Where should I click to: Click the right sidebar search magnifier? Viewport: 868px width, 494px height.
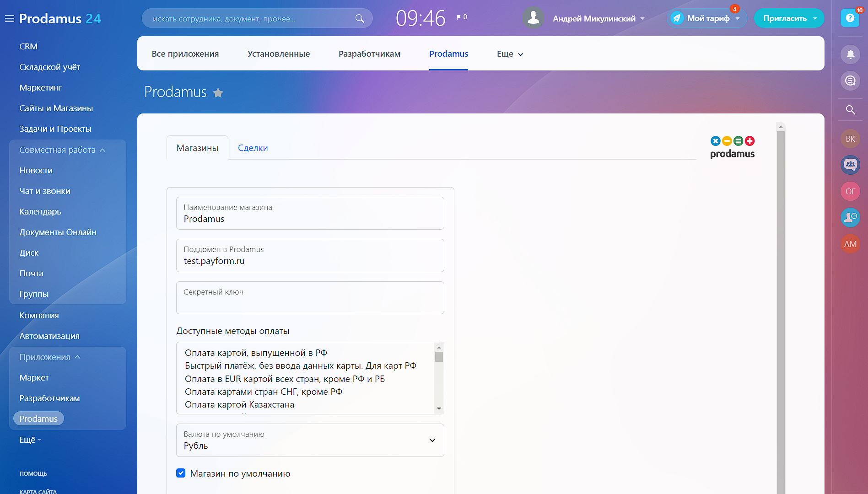point(850,110)
